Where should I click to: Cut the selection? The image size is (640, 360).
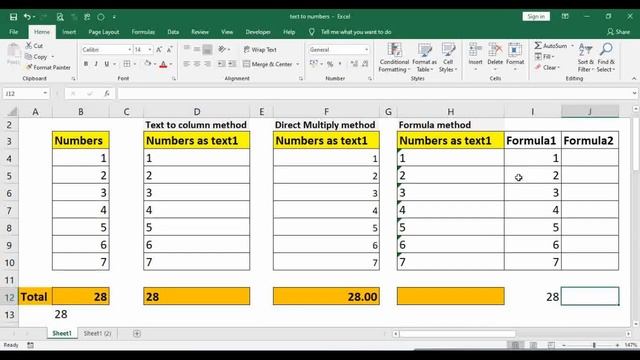[34, 46]
